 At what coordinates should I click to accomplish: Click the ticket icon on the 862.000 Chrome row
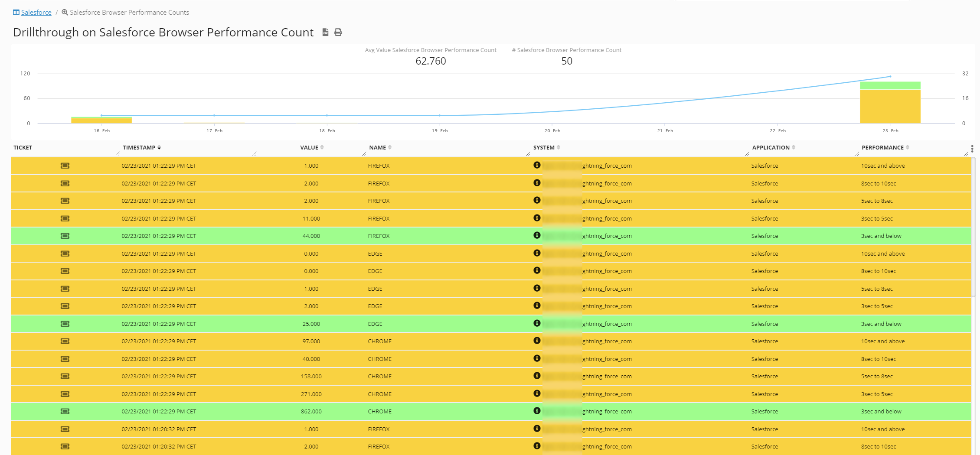[65, 412]
